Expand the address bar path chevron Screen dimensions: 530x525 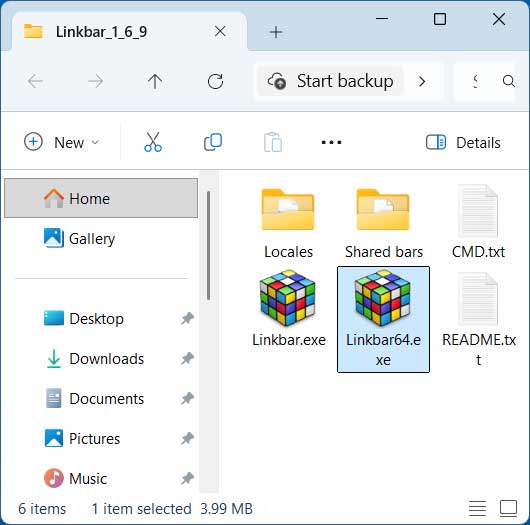422,81
